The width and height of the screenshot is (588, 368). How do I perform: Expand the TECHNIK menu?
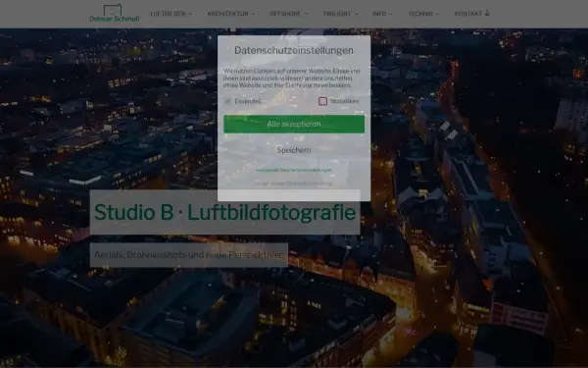pyautogui.click(x=423, y=14)
